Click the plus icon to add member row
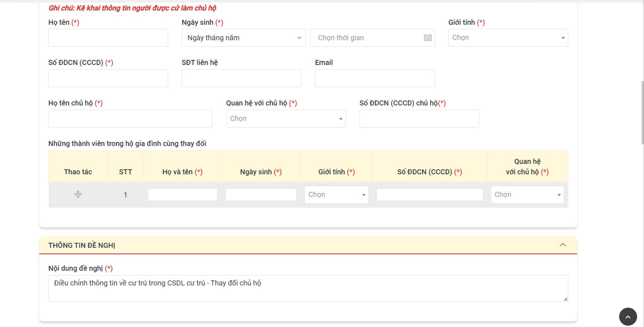This screenshot has width=644, height=327. pyautogui.click(x=78, y=194)
